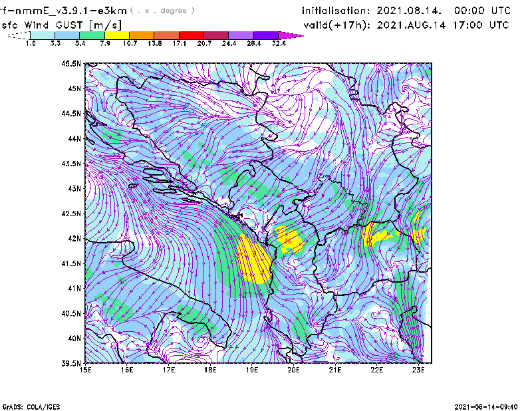
Task: Click the 21E longitude label
Action: pos(335,370)
